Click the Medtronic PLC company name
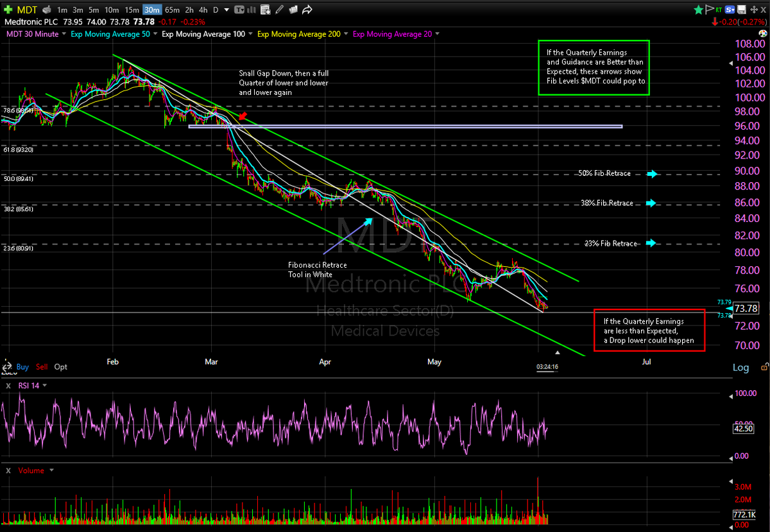This screenshot has width=770, height=532. point(31,22)
